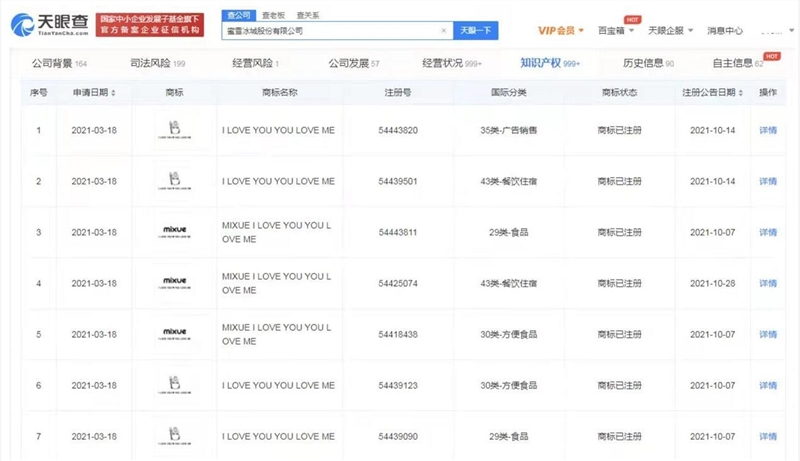Open trademark image in row 1
The height and width of the screenshot is (461, 800).
click(x=174, y=130)
